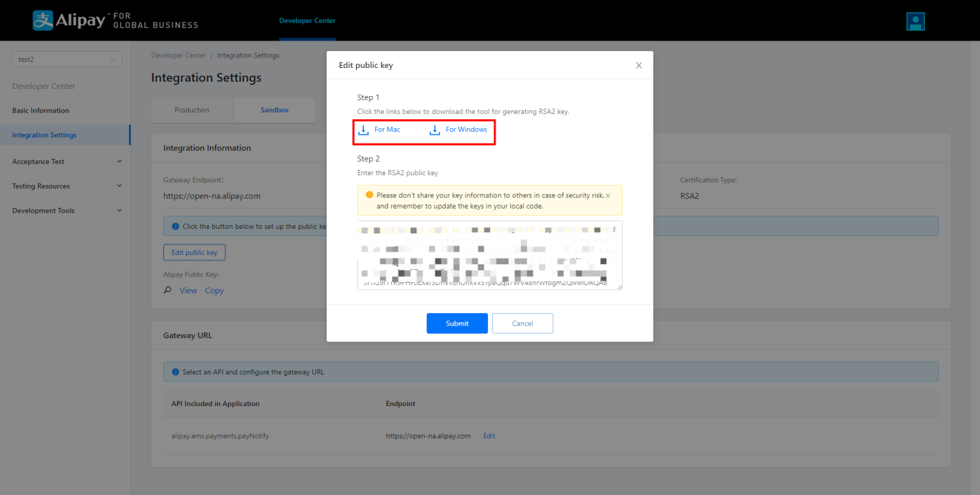Image resolution: width=980 pixels, height=495 pixels.
Task: Open Basic Information in sidebar
Action: coord(41,111)
